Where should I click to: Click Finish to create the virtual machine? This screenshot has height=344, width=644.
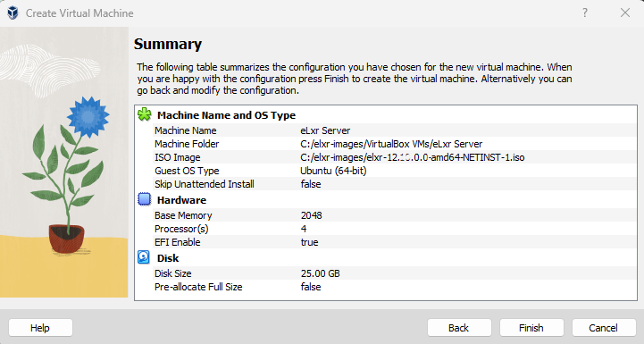[x=531, y=328]
